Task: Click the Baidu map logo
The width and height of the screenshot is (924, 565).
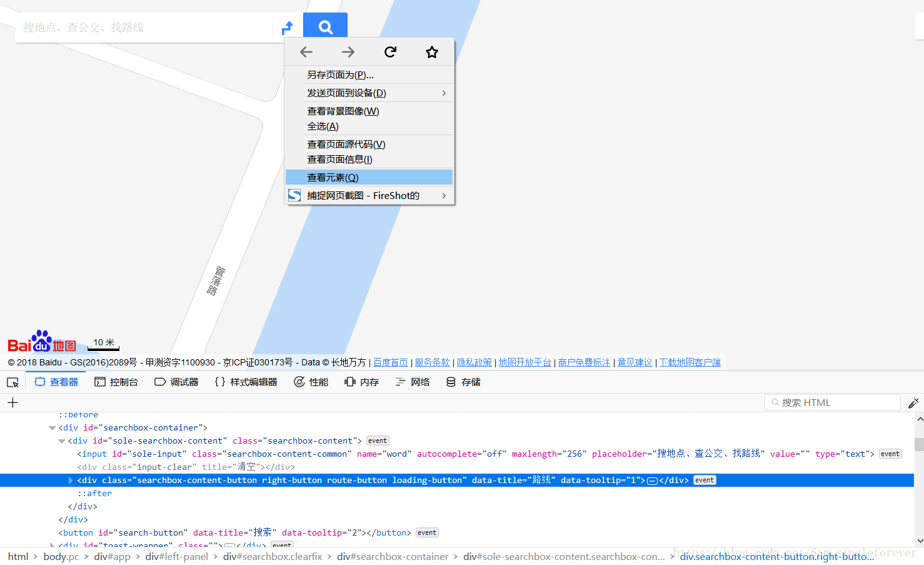Action: pyautogui.click(x=42, y=342)
